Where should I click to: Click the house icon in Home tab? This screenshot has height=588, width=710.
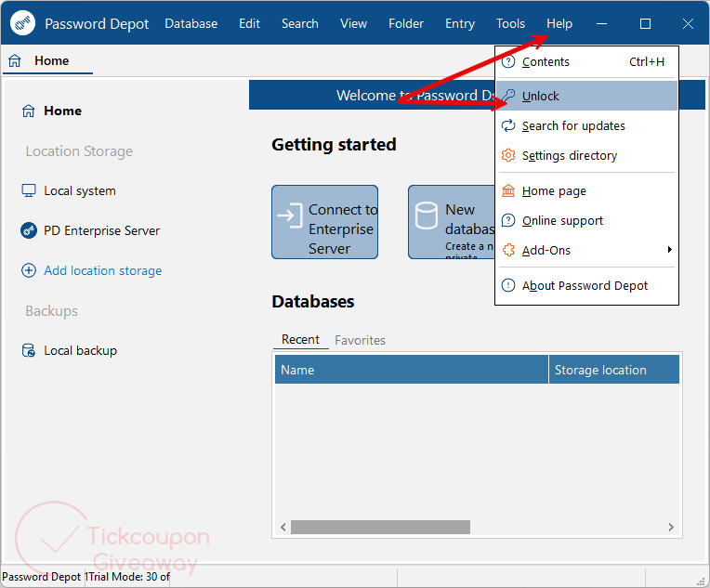coord(15,60)
